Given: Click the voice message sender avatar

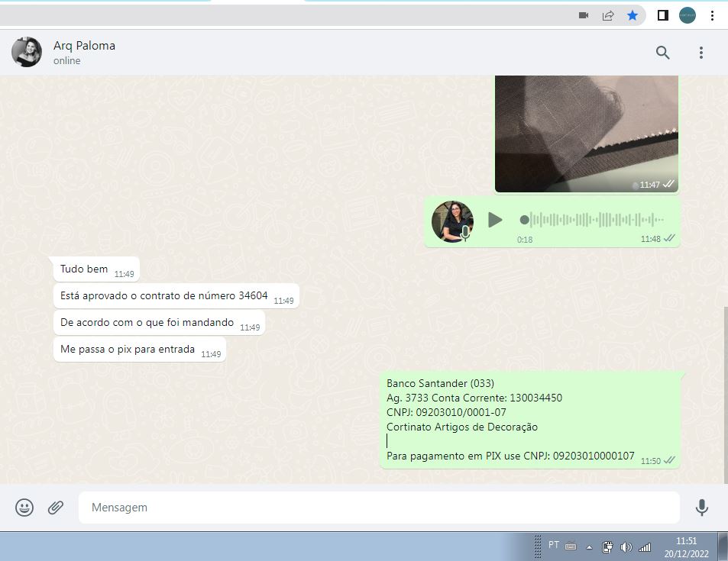Looking at the screenshot, I should (452, 221).
